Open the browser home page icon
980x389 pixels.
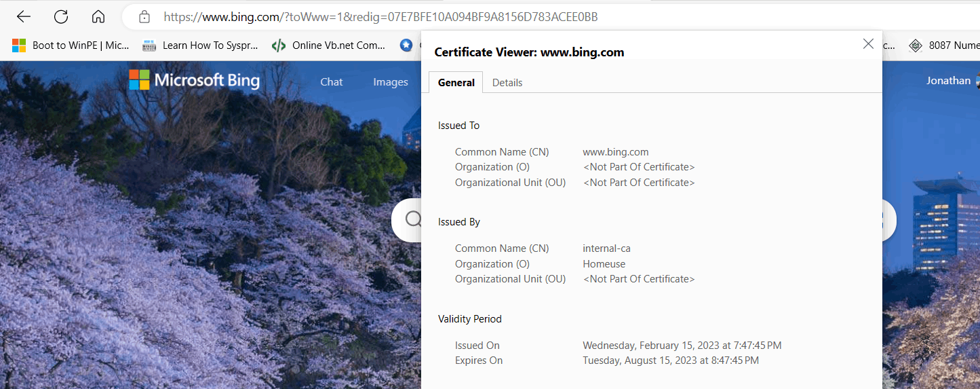[98, 17]
